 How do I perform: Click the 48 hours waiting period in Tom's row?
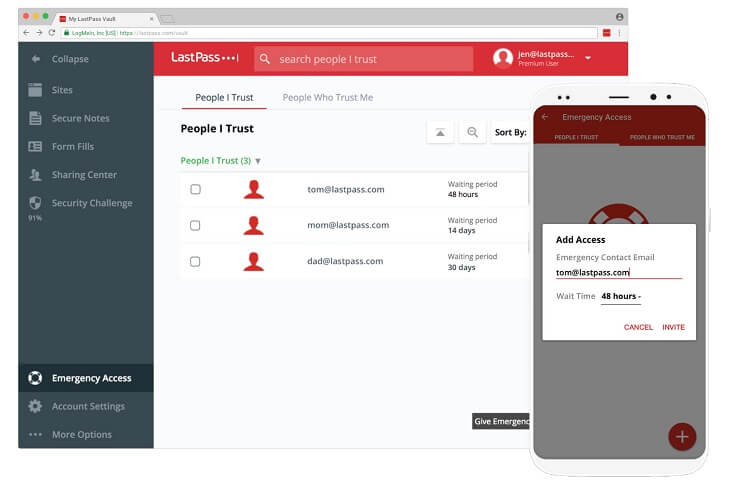(x=463, y=194)
